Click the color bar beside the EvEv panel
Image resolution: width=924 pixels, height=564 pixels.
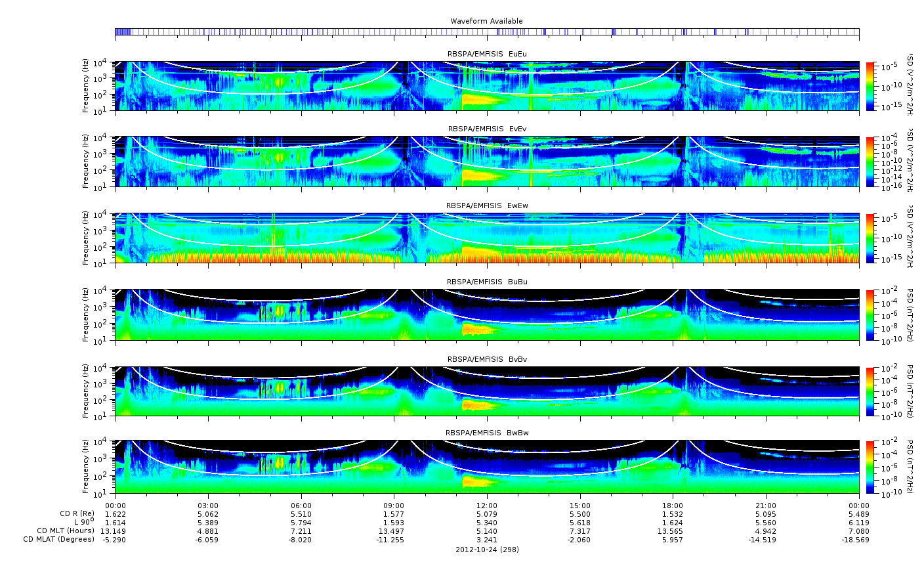(870, 162)
